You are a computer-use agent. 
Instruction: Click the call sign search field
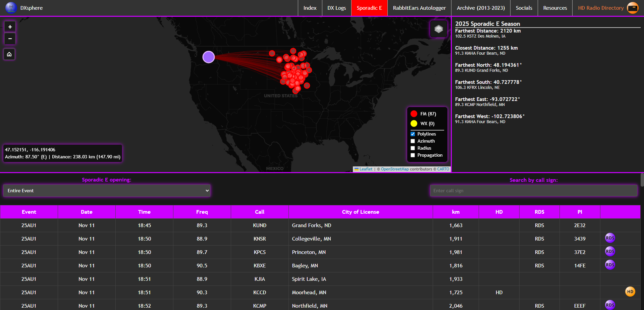click(x=533, y=191)
